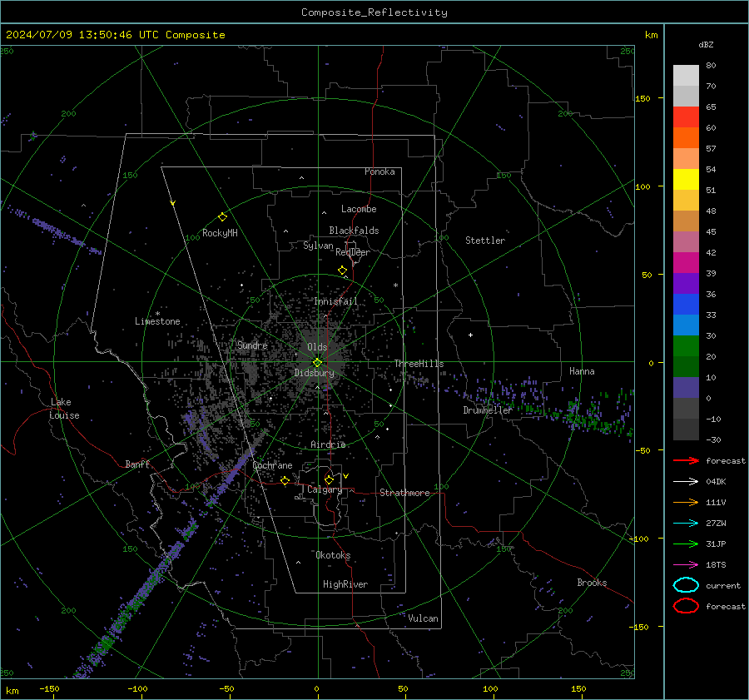Click the violet 39 dBZ color swatch
749x700 pixels.
point(686,283)
